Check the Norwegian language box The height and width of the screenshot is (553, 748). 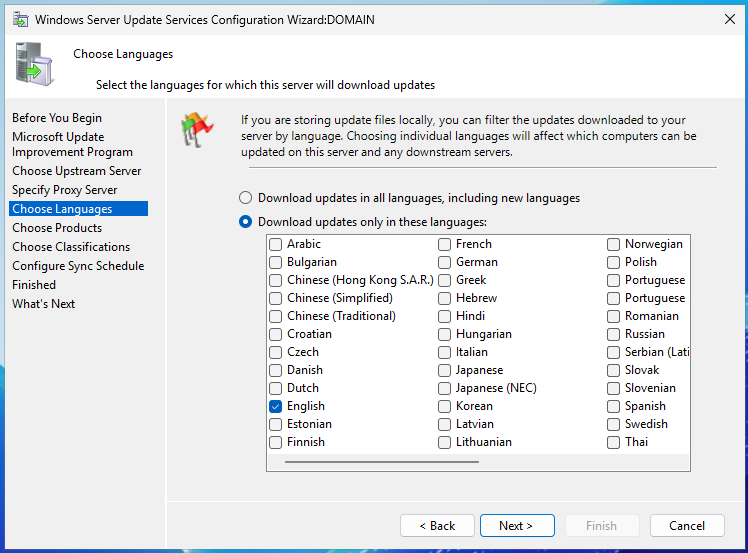613,244
